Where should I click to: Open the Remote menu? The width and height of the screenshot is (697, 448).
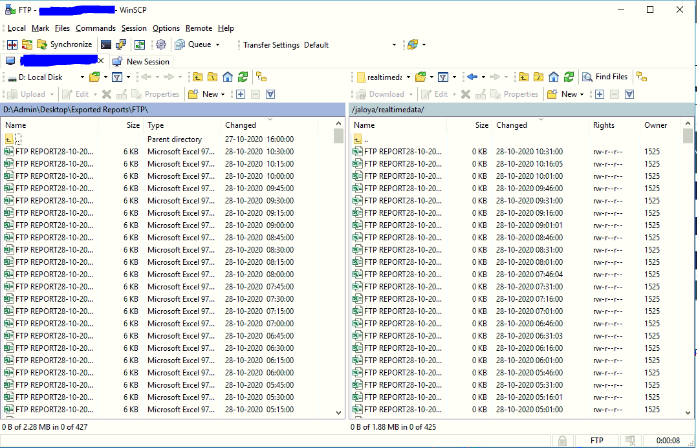tap(198, 29)
